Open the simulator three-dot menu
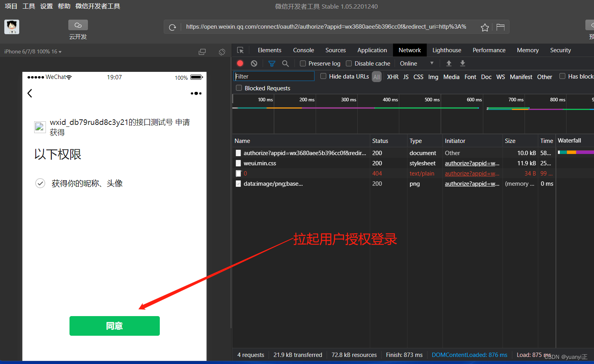 click(x=196, y=93)
